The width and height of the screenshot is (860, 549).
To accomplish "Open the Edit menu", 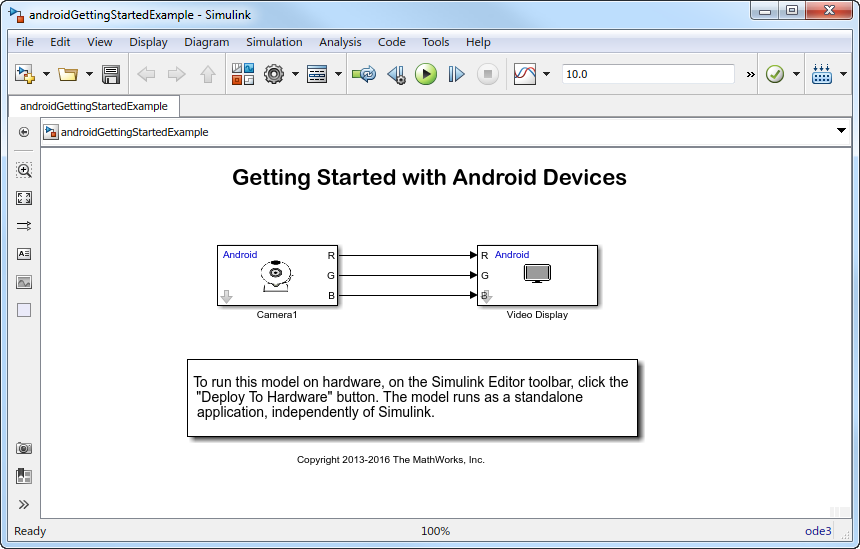I will 60,42.
